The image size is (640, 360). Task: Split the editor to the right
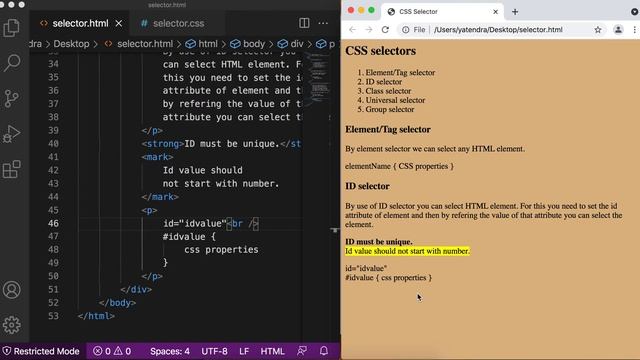pyautogui.click(x=304, y=23)
